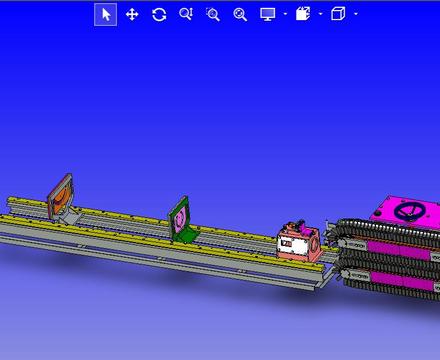This screenshot has height=360, width=440.
Task: Click the monitor display mode icon
Action: (x=268, y=14)
